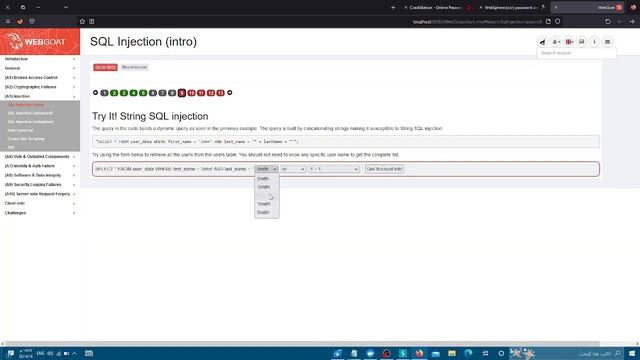The image size is (640, 360).
Task: Go to next lesson page arrow
Action: [230, 93]
